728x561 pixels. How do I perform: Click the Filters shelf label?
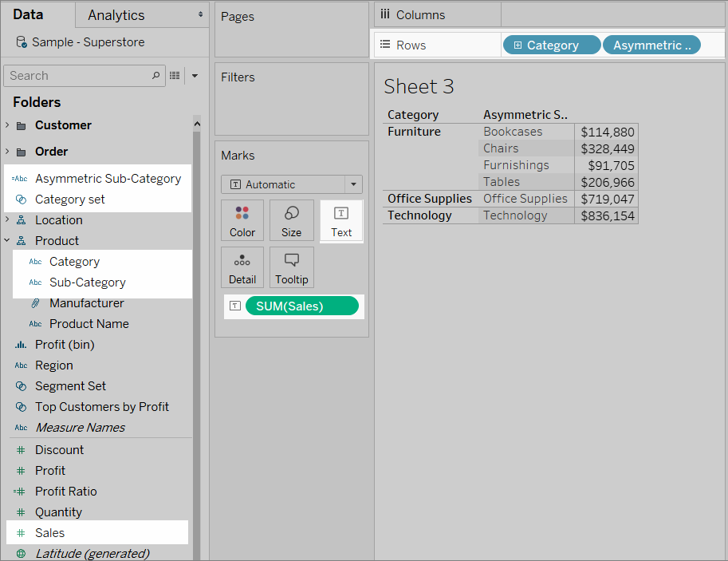coord(238,77)
